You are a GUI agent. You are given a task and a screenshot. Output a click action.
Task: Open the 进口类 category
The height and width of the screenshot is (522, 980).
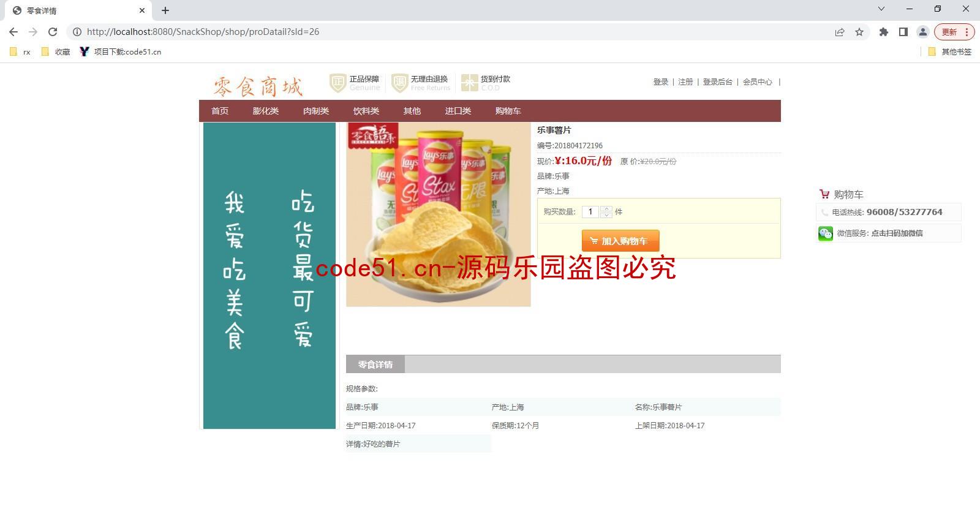pyautogui.click(x=458, y=111)
